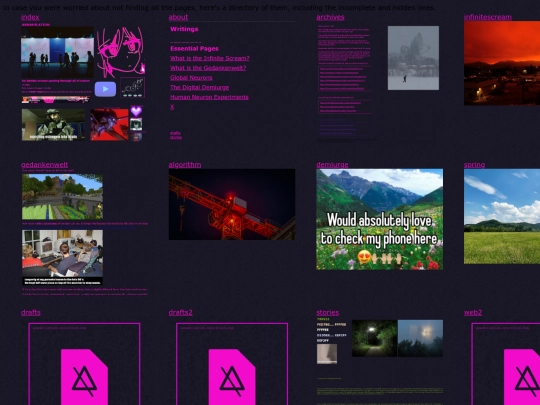Click the broken file icon under drafts
This screenshot has width=540, height=405.
point(84,377)
